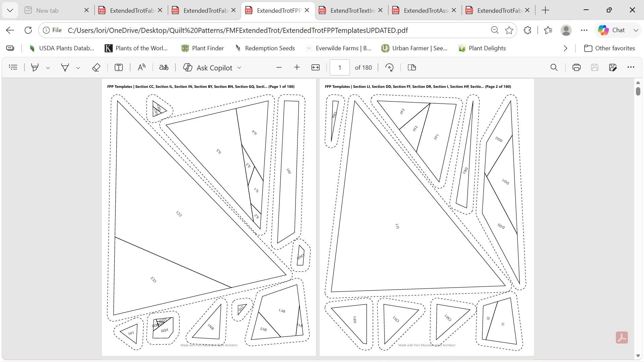Open the table of contents panel
This screenshot has width=644, height=362.
coord(13,67)
